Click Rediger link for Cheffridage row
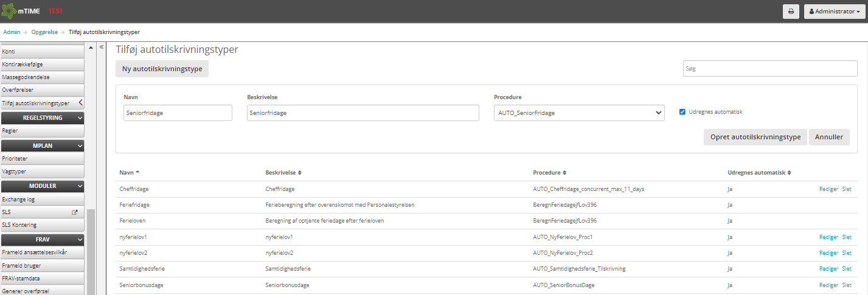The width and height of the screenshot is (868, 295). tap(828, 189)
